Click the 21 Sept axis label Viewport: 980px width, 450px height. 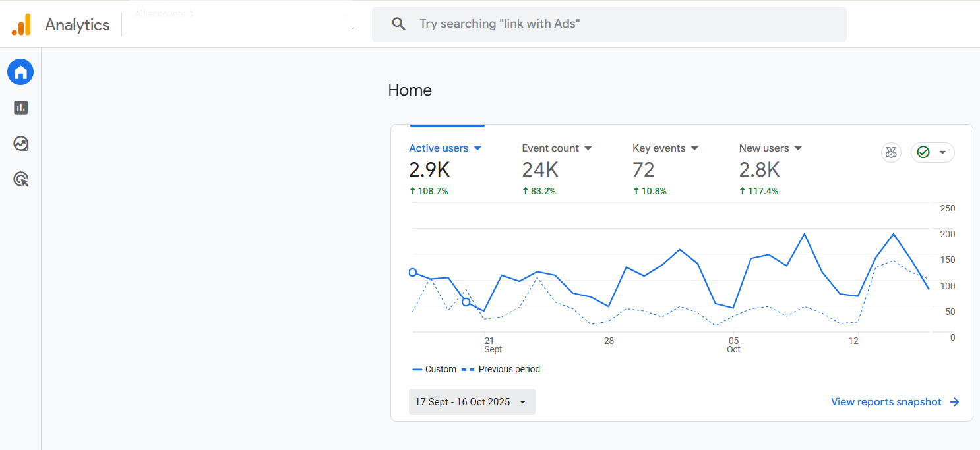[x=493, y=345]
